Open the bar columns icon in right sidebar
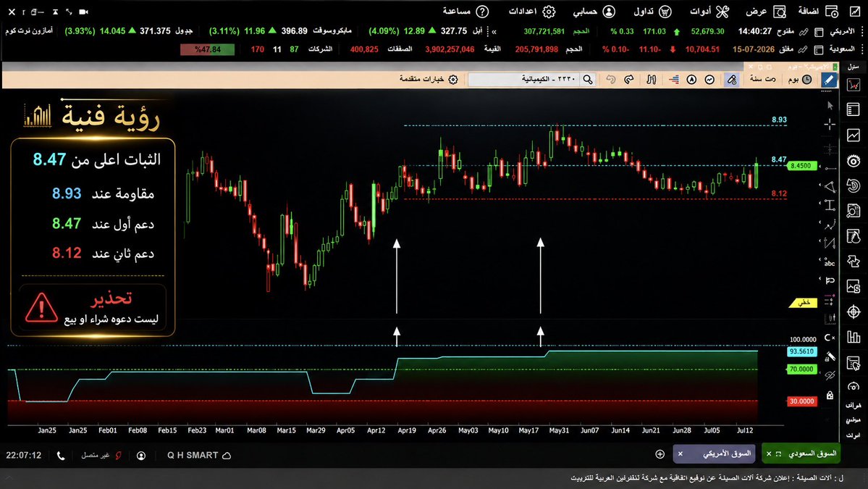 [x=854, y=338]
